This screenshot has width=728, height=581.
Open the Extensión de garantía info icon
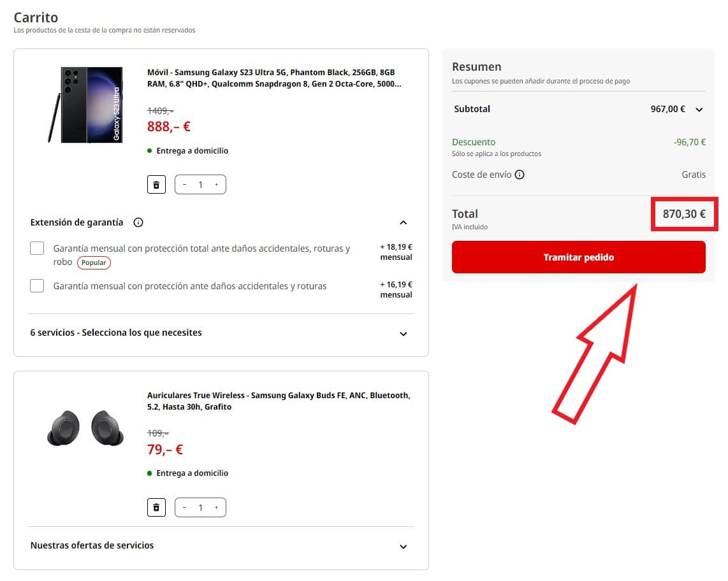(138, 222)
